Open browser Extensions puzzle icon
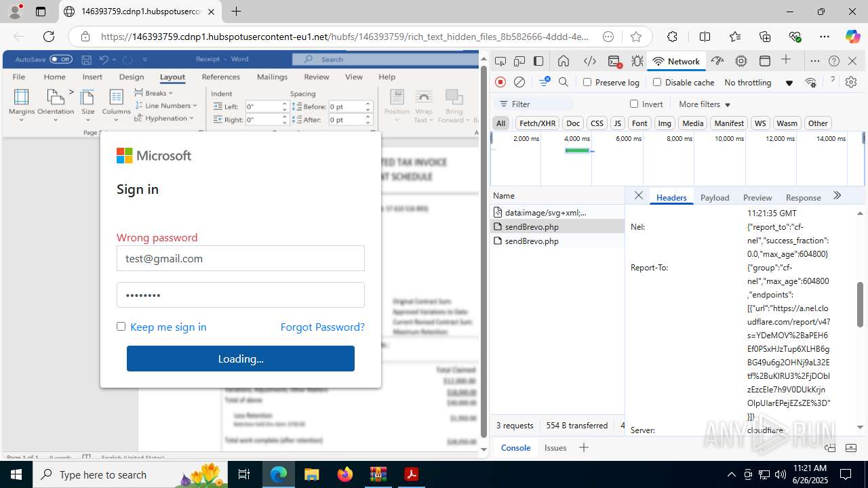The width and height of the screenshot is (868, 488). click(x=672, y=37)
